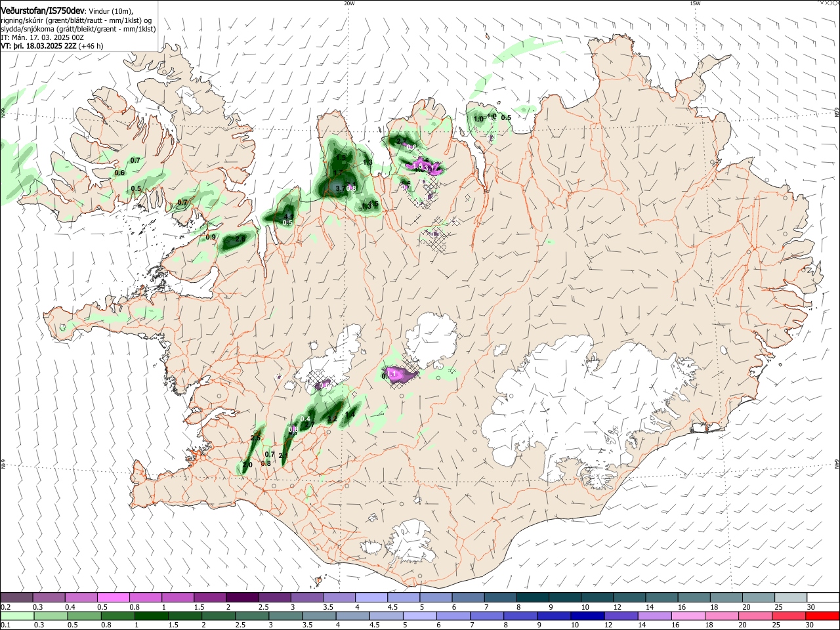This screenshot has height=630, width=840.
Task: Select the dark teal top-row swatch after 9
Action: (564, 597)
